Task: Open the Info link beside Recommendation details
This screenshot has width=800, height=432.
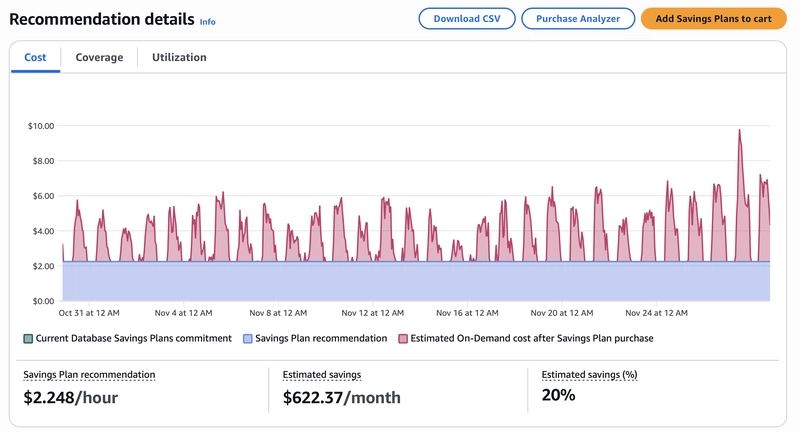Action: [207, 21]
